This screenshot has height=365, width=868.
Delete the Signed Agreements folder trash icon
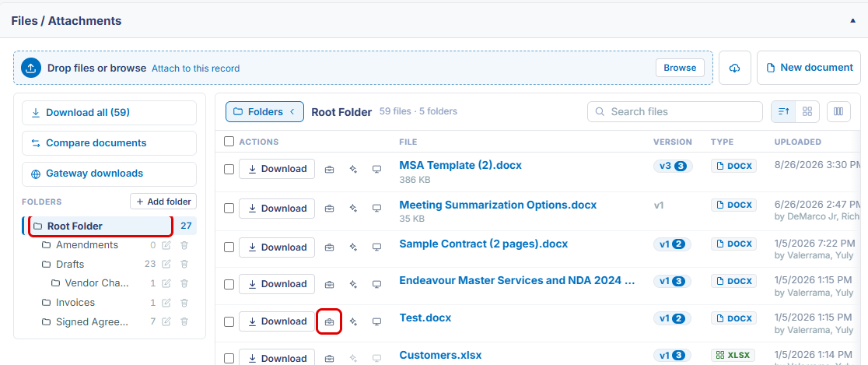point(184,321)
